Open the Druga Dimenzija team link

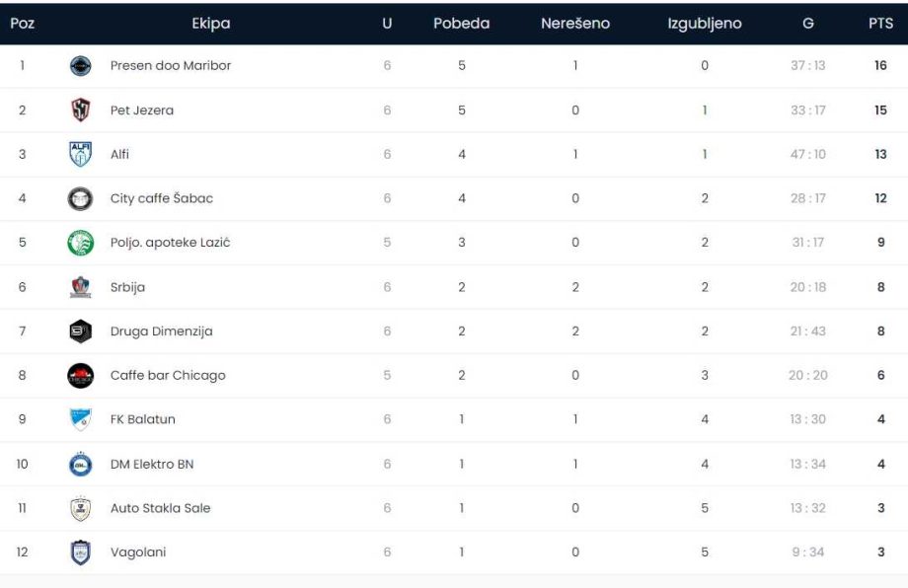(x=161, y=331)
